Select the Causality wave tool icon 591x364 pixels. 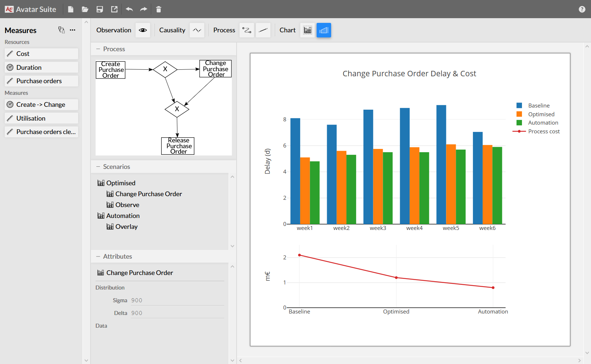(197, 30)
